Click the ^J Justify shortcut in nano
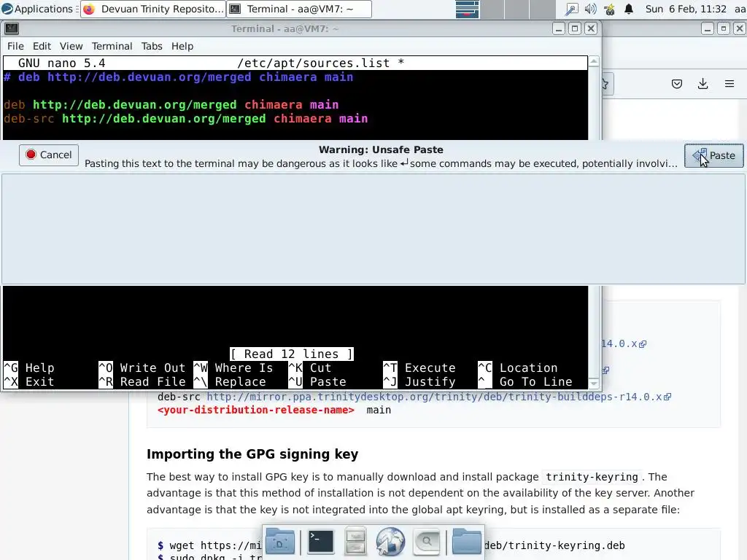The width and height of the screenshot is (747, 560). click(x=419, y=381)
